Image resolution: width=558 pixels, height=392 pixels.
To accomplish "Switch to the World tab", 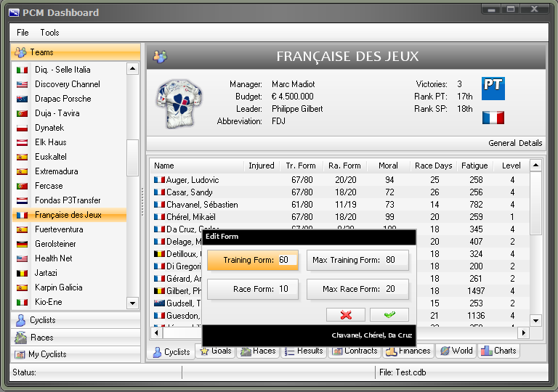I will pyautogui.click(x=456, y=351).
